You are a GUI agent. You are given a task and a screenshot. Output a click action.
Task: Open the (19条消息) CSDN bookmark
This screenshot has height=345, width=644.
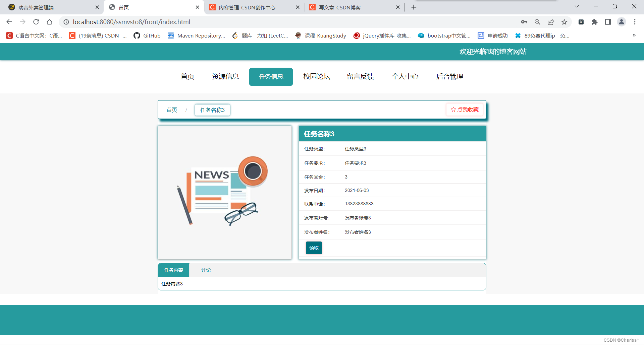click(98, 36)
